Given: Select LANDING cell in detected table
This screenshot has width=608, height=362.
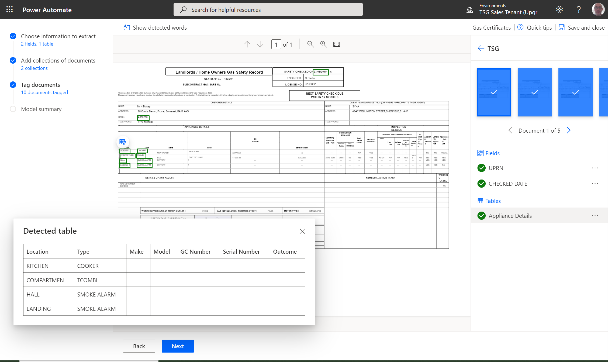Looking at the screenshot, I should [x=38, y=309].
